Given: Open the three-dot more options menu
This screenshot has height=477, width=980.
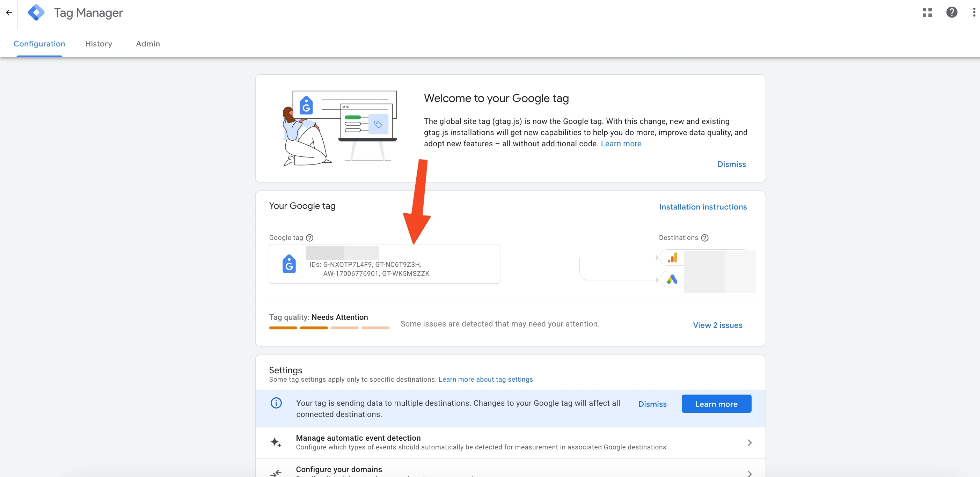Looking at the screenshot, I should tap(974, 13).
